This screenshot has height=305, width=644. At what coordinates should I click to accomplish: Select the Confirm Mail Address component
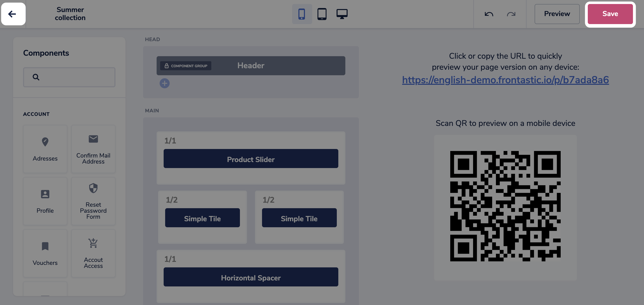pyautogui.click(x=93, y=149)
